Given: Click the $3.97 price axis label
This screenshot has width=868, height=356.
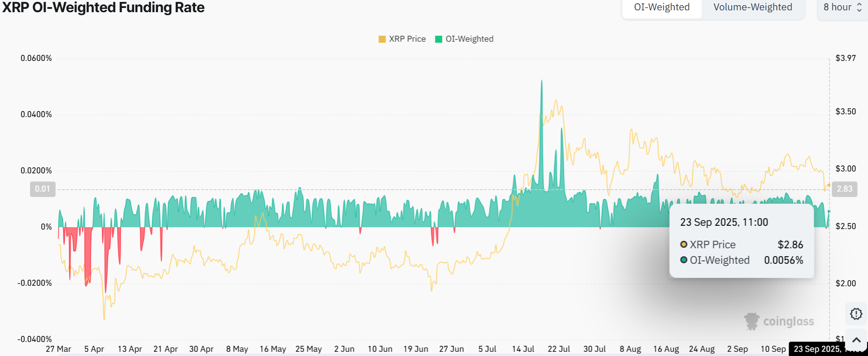Looking at the screenshot, I should coord(846,58).
